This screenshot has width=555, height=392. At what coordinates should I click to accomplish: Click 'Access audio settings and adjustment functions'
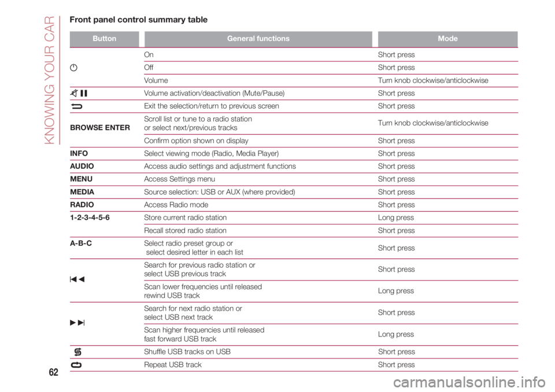(x=220, y=167)
